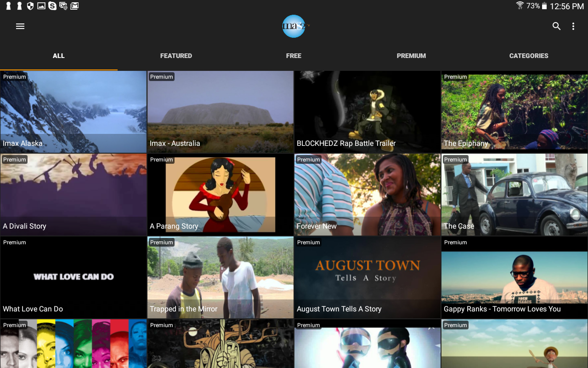The image size is (588, 368).
Task: Click the Premium badge on Imax - Australia
Action: [x=161, y=77]
